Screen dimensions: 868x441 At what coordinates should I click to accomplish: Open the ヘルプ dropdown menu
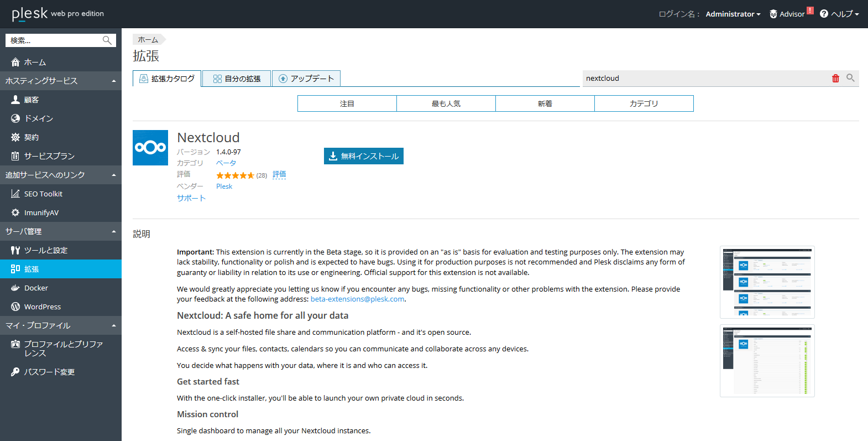coord(839,14)
